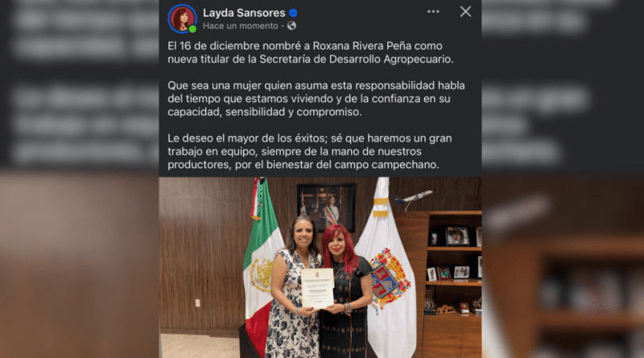This screenshot has width=644, height=358.
Task: Open Layda Sansores profile picture
Action: 182,19
